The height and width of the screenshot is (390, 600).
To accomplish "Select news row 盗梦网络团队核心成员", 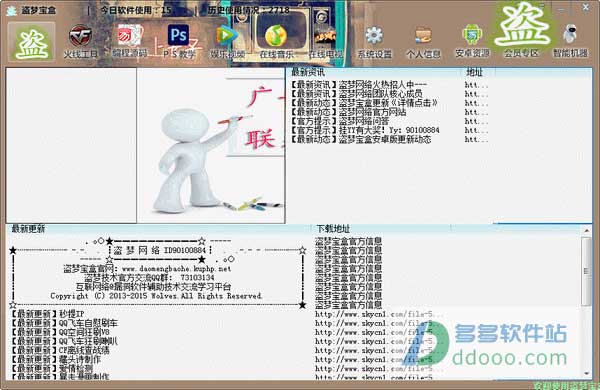I will 357,94.
